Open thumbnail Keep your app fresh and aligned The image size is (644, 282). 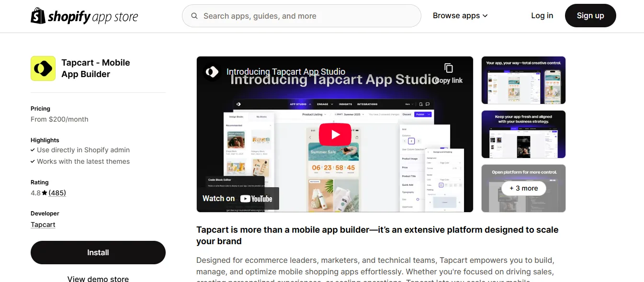[523, 135]
